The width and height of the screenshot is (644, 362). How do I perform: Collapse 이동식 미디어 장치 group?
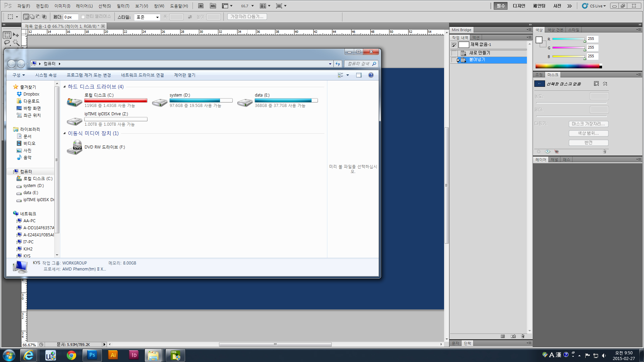[x=65, y=133]
